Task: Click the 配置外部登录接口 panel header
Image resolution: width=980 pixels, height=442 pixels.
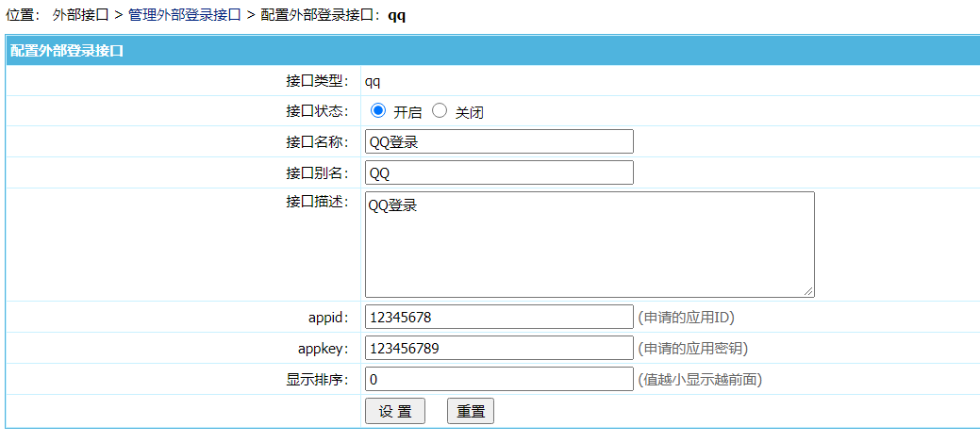Action: [x=493, y=51]
